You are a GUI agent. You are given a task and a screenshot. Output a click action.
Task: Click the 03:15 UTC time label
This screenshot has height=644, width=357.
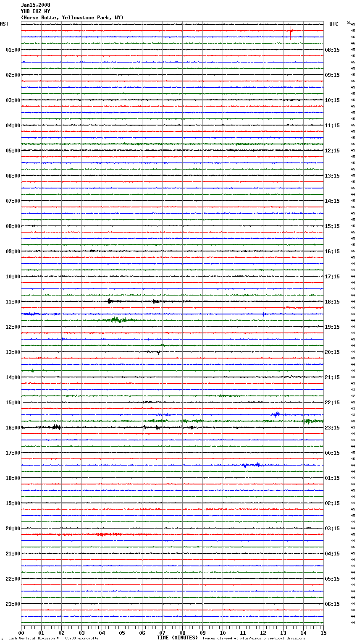point(332,529)
